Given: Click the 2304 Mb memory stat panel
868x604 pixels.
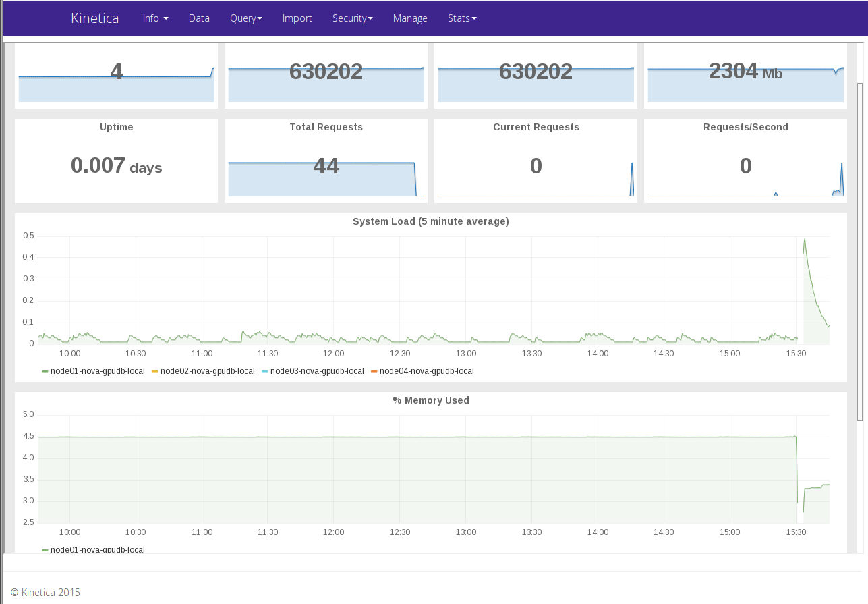Looking at the screenshot, I should tap(745, 76).
